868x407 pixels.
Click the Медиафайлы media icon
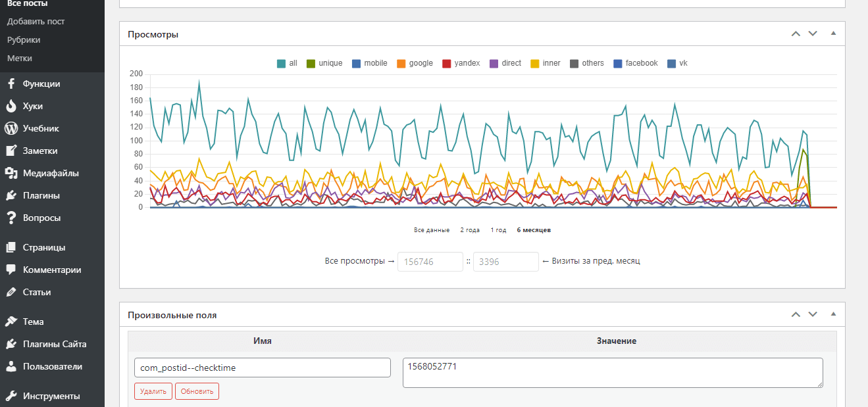11,174
